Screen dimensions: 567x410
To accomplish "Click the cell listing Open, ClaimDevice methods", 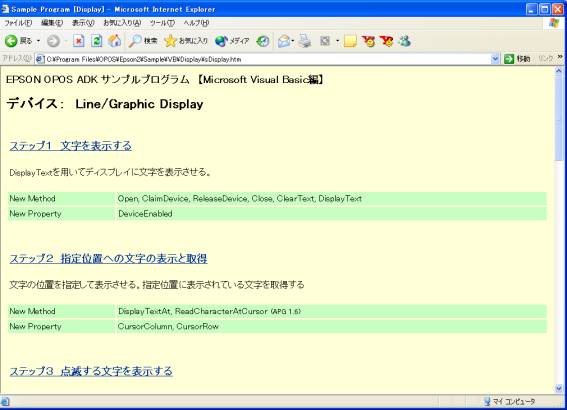I will (331, 199).
